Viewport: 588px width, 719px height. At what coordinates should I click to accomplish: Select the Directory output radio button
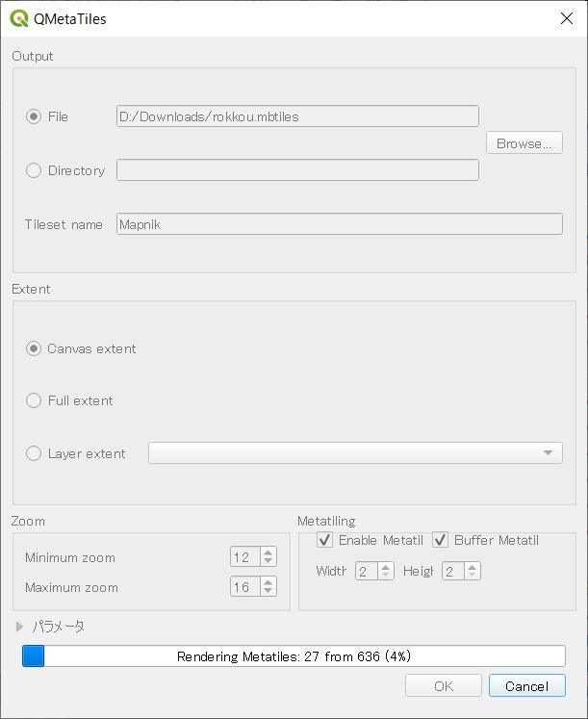click(35, 170)
